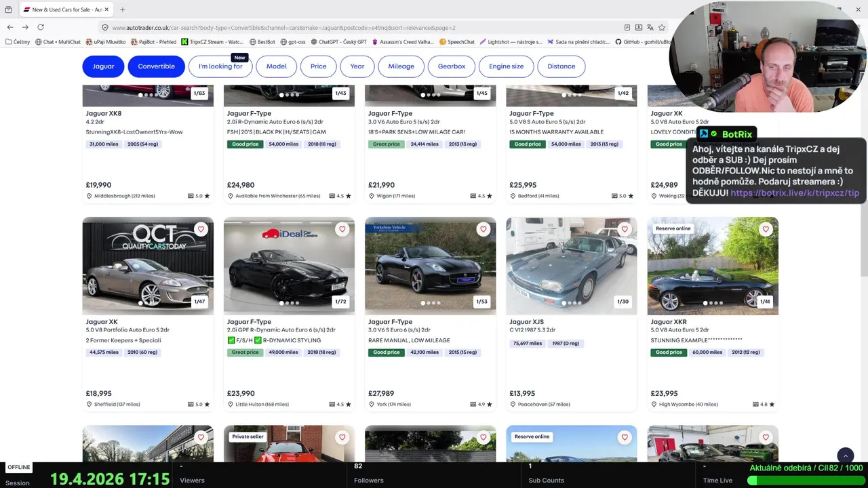Open Jaguar XJS listing title
Screen dimensions: 868x488
click(x=527, y=322)
